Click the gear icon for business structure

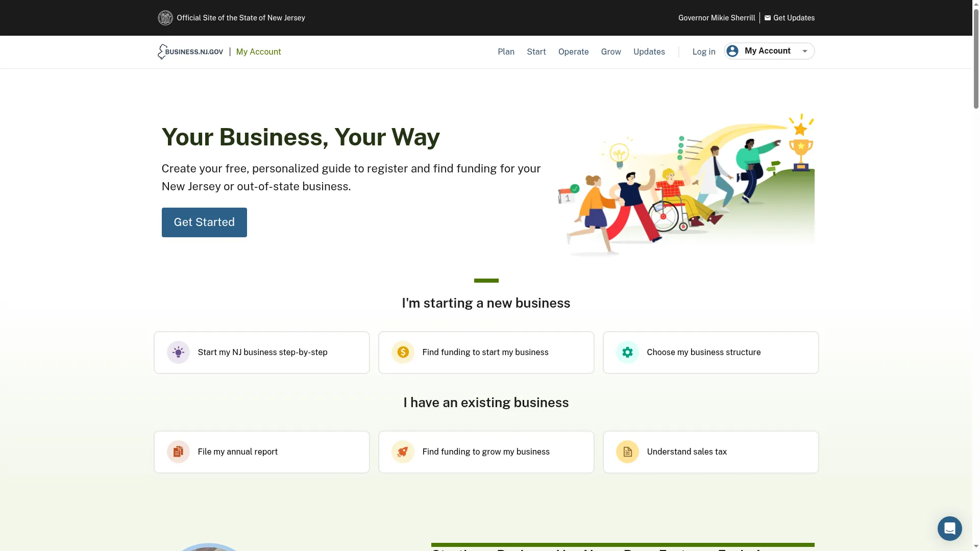627,353
